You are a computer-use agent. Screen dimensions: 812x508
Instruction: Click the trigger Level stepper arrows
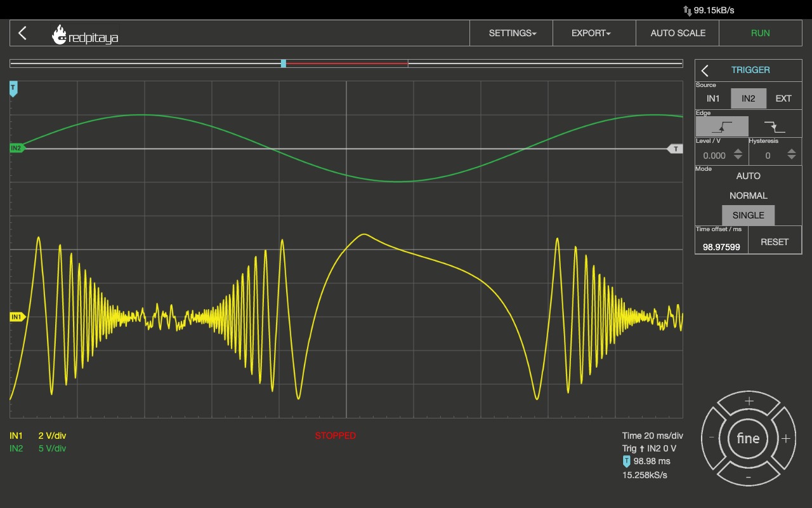(x=738, y=154)
